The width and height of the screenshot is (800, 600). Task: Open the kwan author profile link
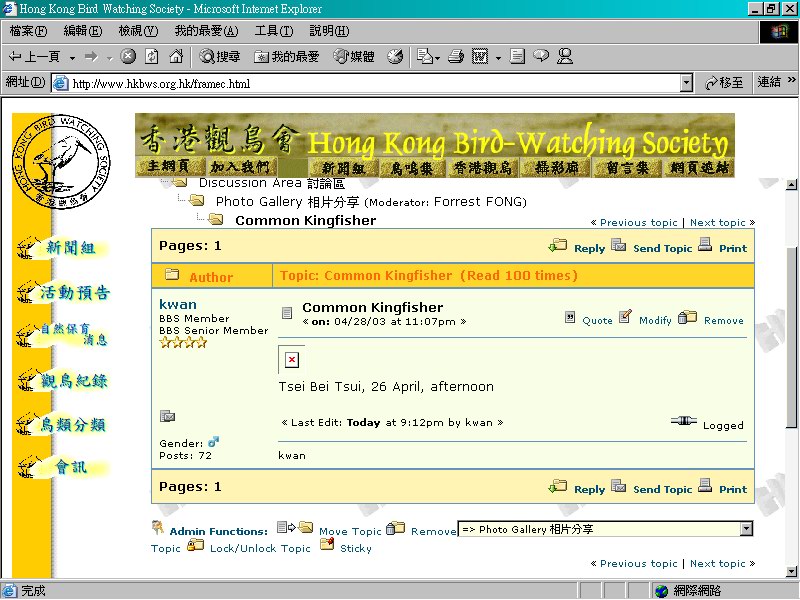[x=178, y=305]
